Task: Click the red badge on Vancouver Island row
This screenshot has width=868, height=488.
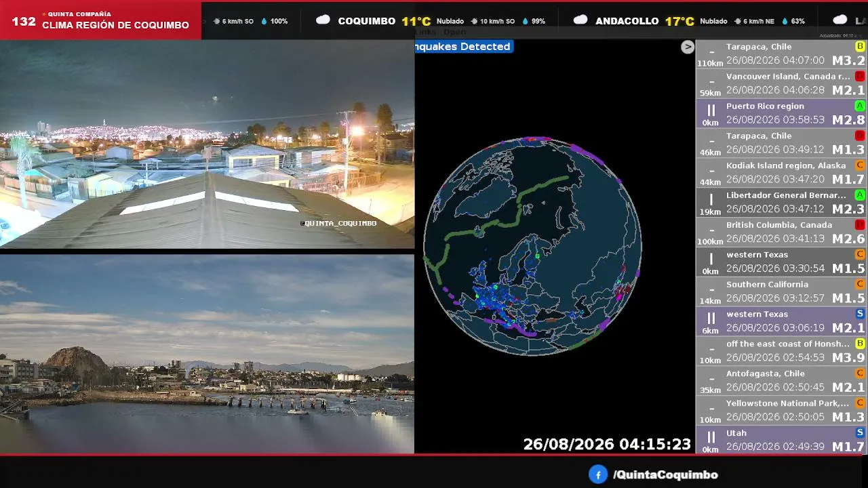Action: (x=860, y=76)
